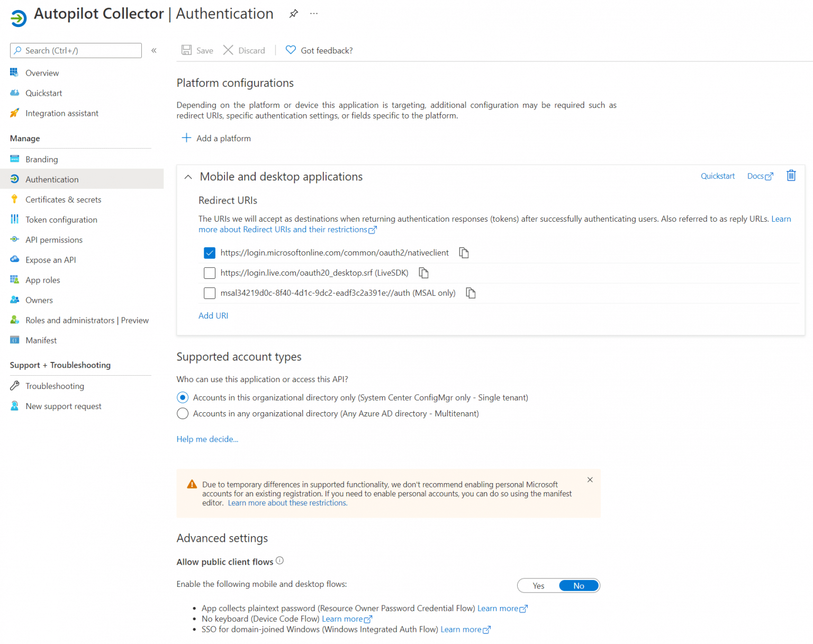Open API permissions
This screenshot has width=813, height=644.
click(x=54, y=240)
